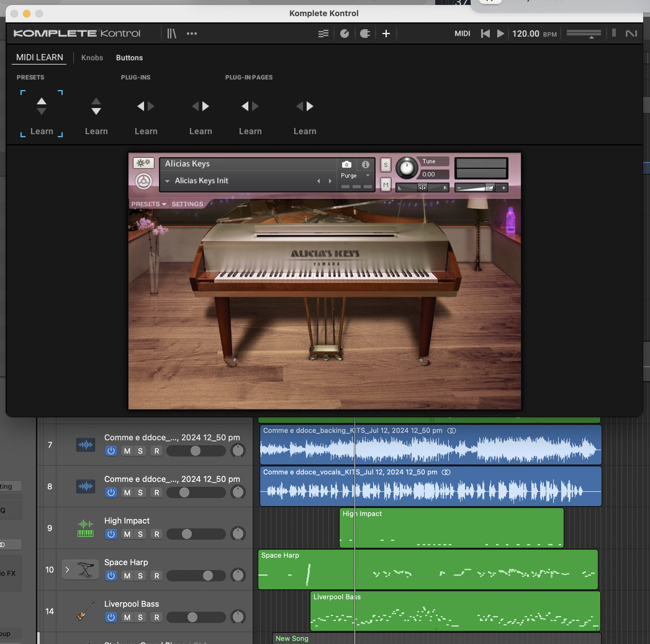
Task: Expand the Space Harp track stack
Action: 67,570
